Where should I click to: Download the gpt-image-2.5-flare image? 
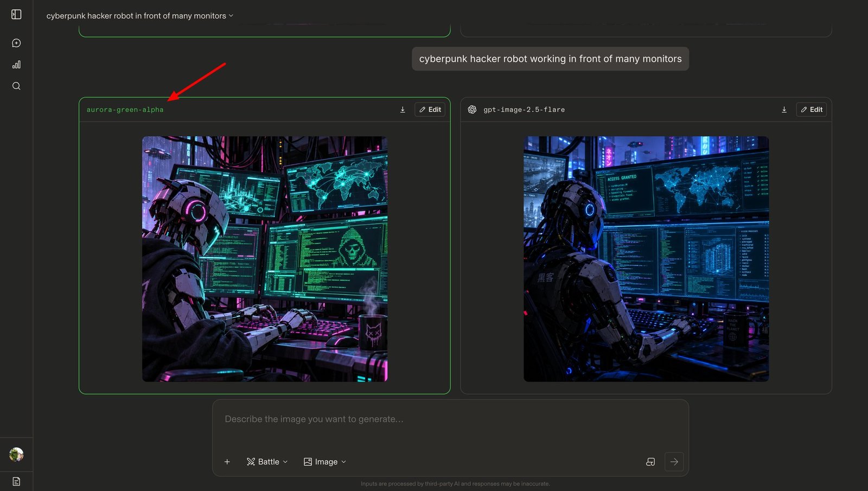coord(784,110)
